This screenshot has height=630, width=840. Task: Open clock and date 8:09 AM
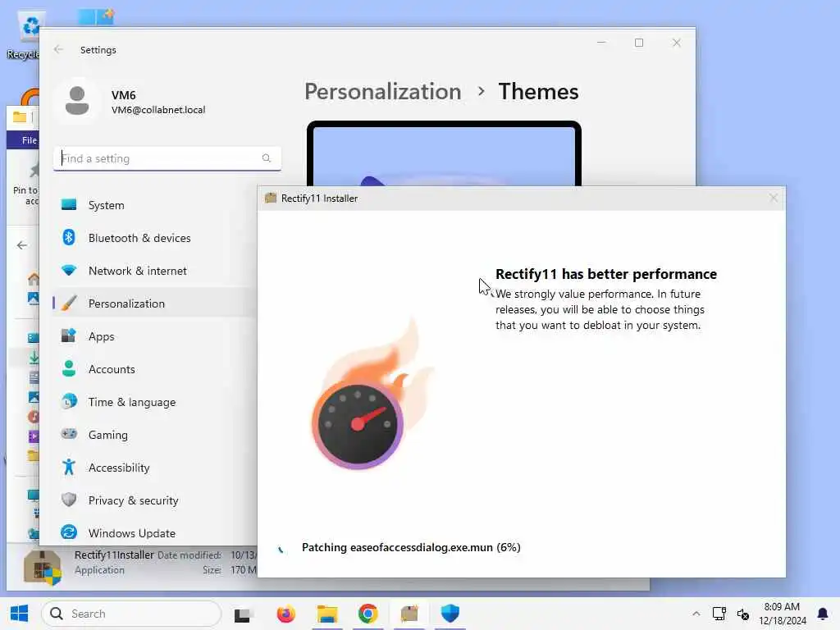[782, 614]
